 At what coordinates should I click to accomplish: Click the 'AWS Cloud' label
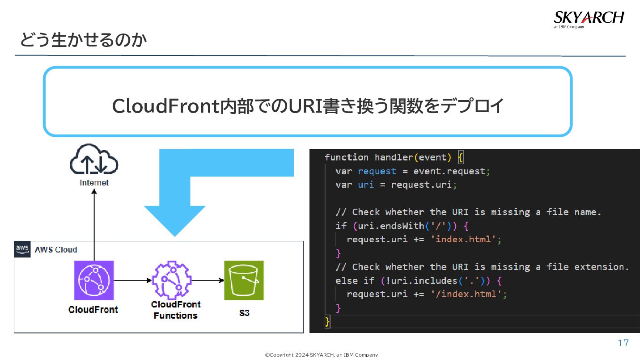pyautogui.click(x=56, y=250)
